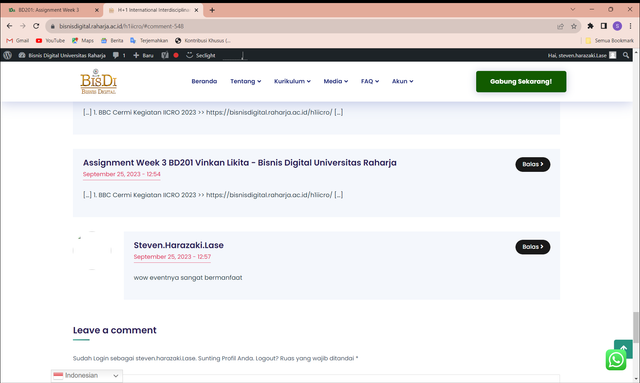The width and height of the screenshot is (640, 383).
Task: Click the Yoast SEO icon in admin bar
Action: click(165, 55)
